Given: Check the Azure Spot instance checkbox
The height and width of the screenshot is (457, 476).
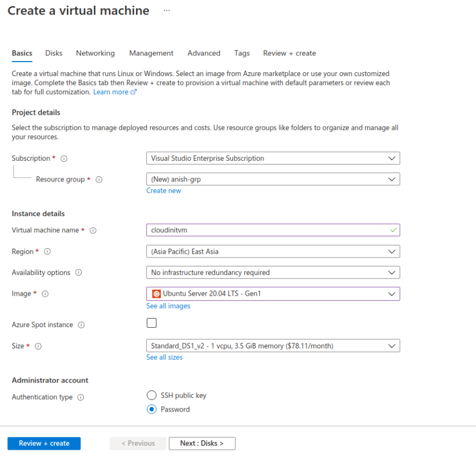Looking at the screenshot, I should [x=151, y=323].
